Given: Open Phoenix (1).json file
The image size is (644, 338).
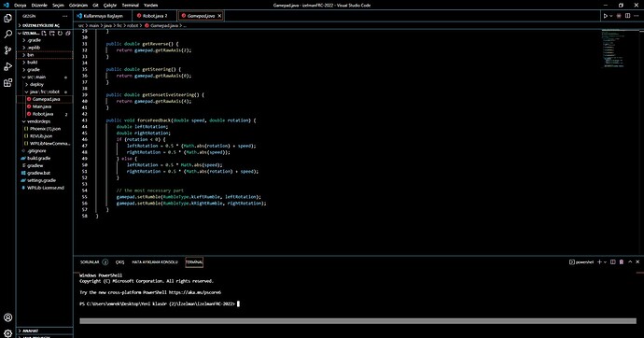Looking at the screenshot, I should (x=45, y=129).
